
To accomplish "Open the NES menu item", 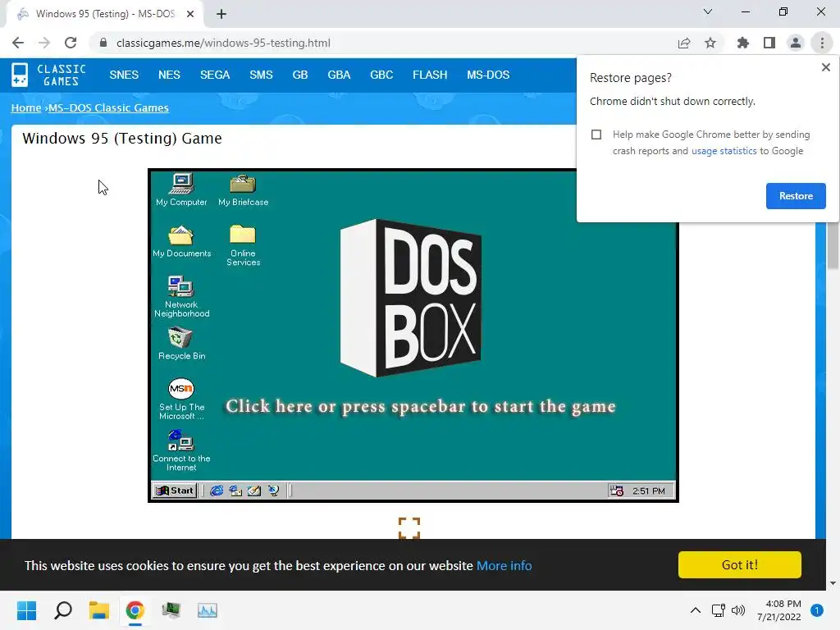I will 169,75.
